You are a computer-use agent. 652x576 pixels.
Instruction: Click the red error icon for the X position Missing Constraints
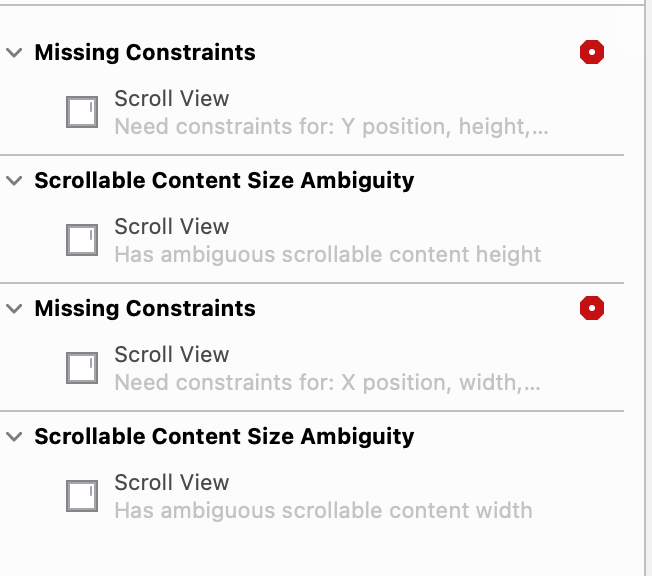point(592,308)
